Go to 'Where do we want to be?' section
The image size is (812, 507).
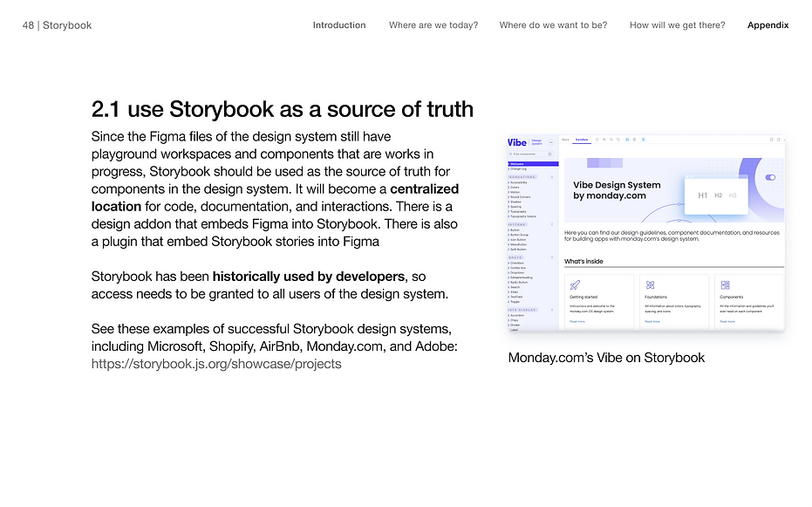(x=553, y=24)
